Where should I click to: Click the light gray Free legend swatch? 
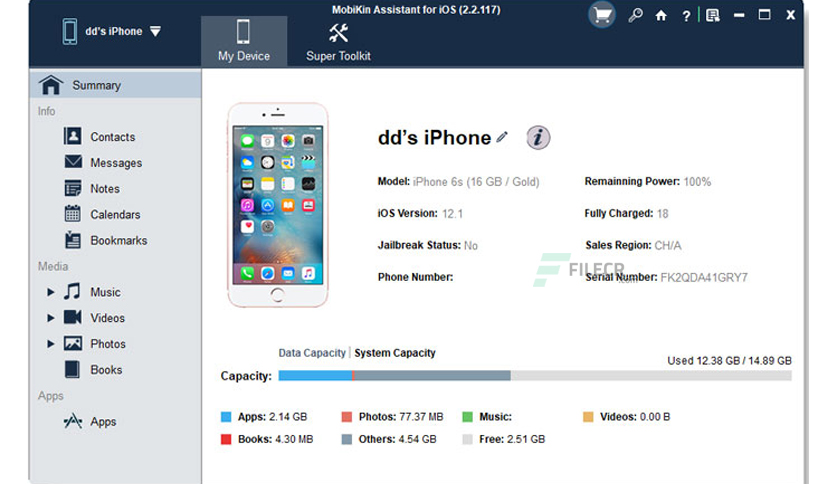click(x=468, y=439)
